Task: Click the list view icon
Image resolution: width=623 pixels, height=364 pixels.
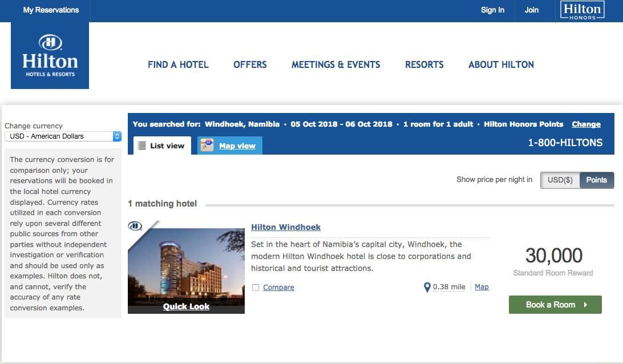Action: click(142, 145)
